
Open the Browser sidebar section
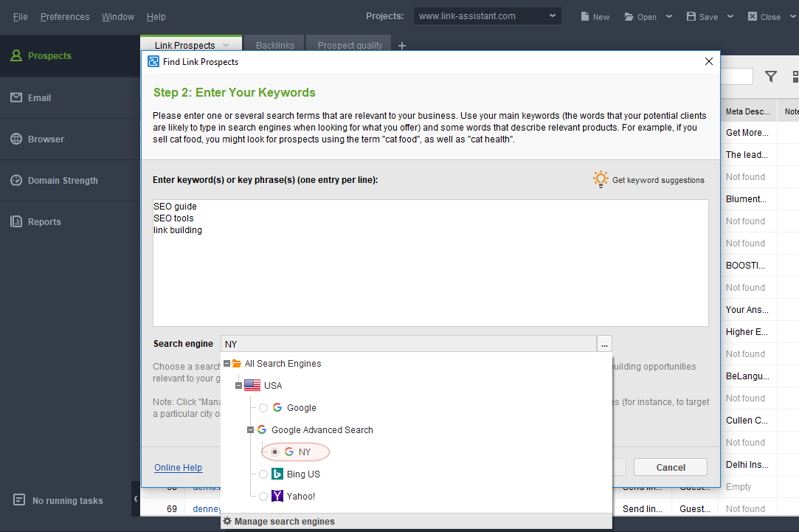click(70, 139)
